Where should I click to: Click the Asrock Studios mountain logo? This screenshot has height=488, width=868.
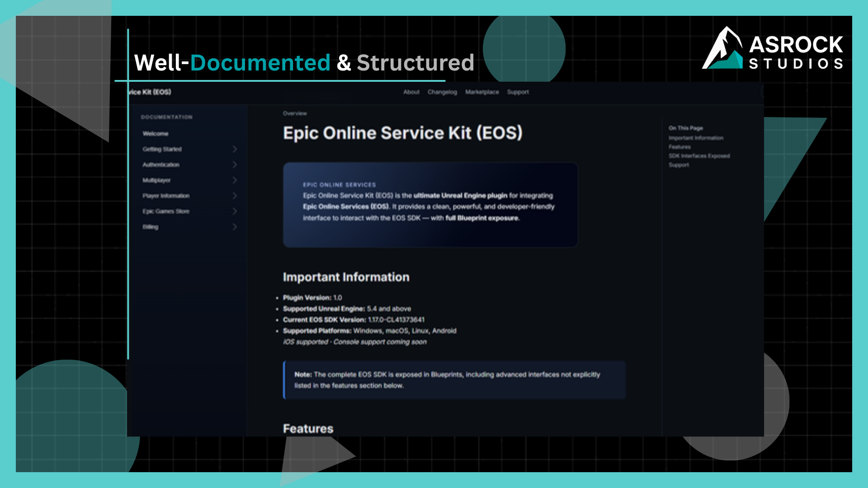click(x=722, y=48)
